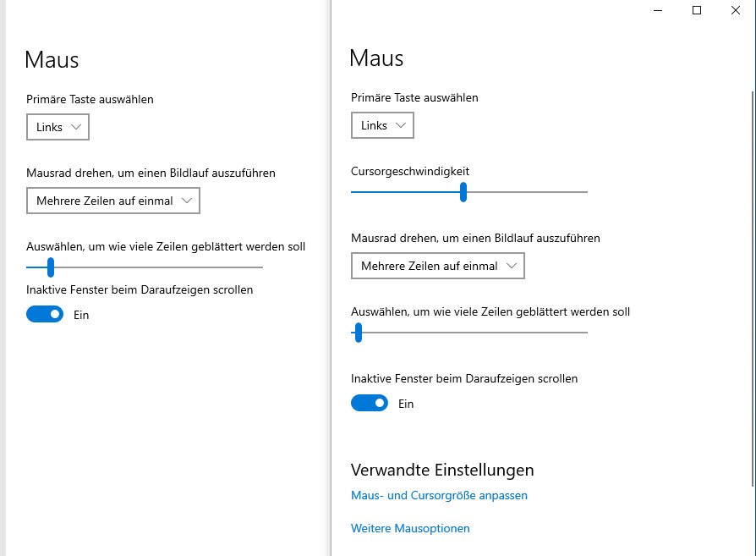Toggle inactive window scrolling switch in left panel
The image size is (756, 556).
click(45, 315)
